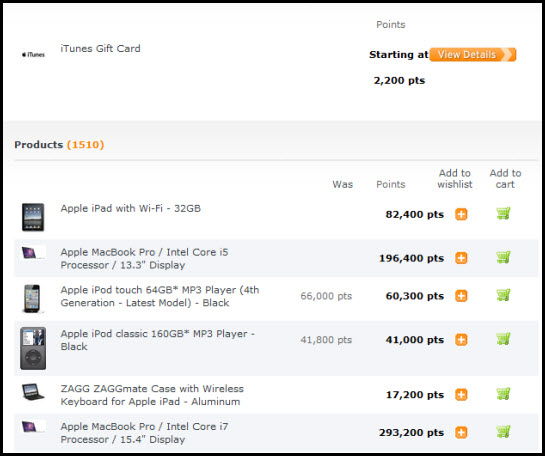545x456 pixels.
Task: Click the 2,200 pts starting price
Action: pos(399,81)
